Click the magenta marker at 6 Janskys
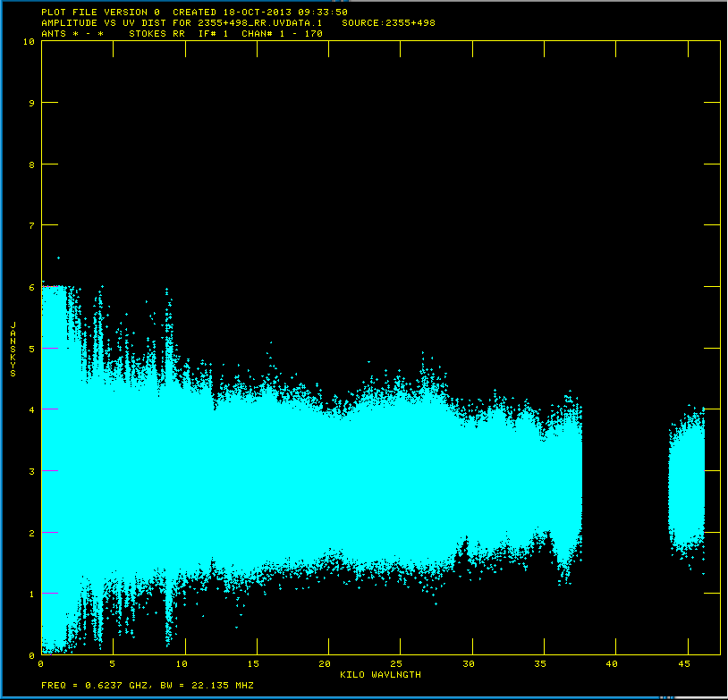 [50, 287]
